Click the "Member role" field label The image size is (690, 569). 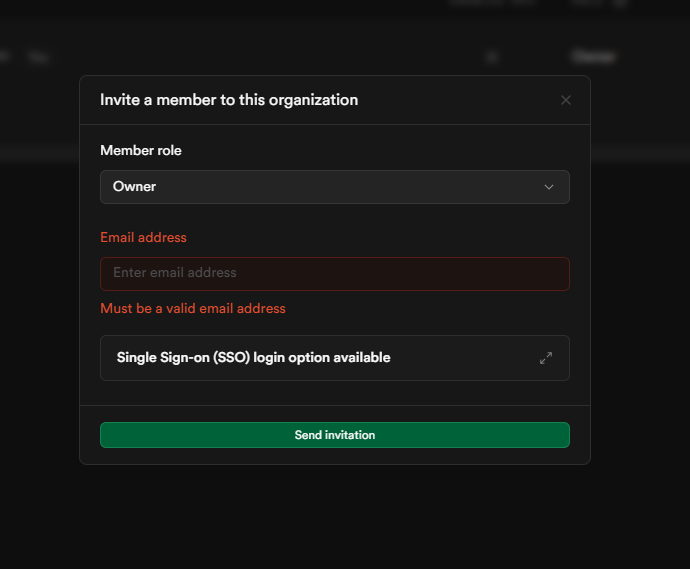[141, 151]
